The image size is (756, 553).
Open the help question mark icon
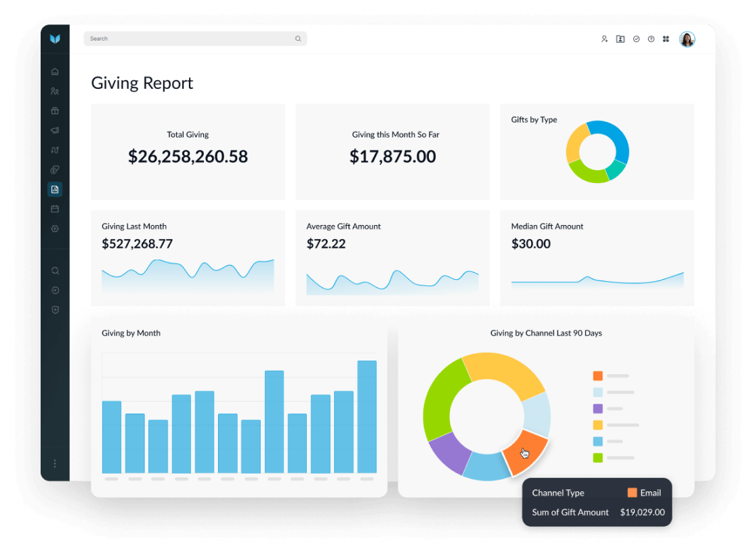tap(651, 39)
